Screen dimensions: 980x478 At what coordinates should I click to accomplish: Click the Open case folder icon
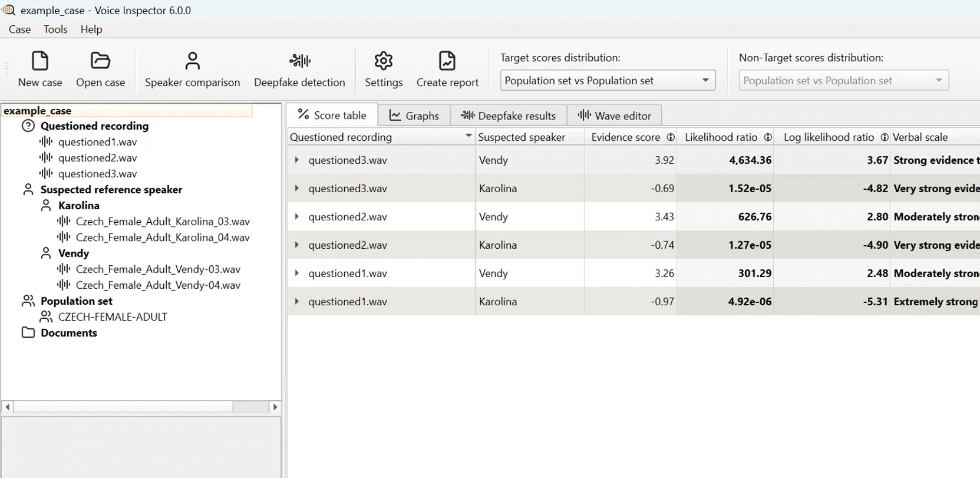[100, 61]
